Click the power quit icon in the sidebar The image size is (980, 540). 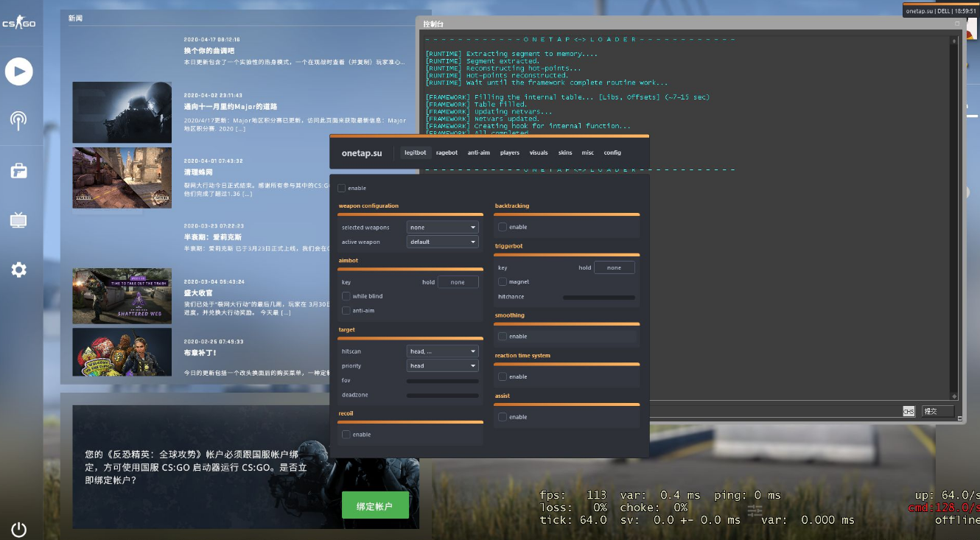click(x=18, y=529)
